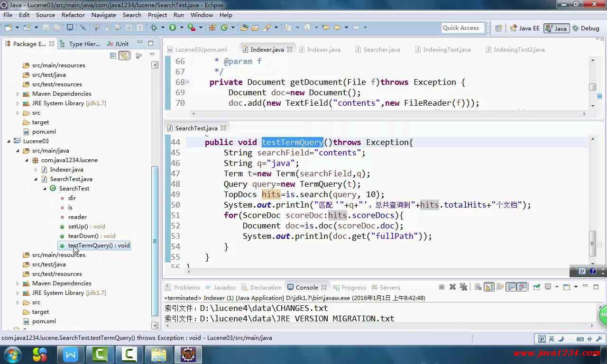Viewport: 607px width, 364px height.
Task: Open the Navigate menu
Action: click(x=103, y=15)
